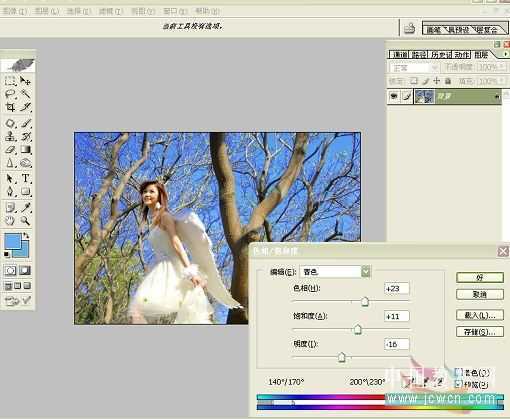Open the Layers palette flyout menu arrow

505,54
